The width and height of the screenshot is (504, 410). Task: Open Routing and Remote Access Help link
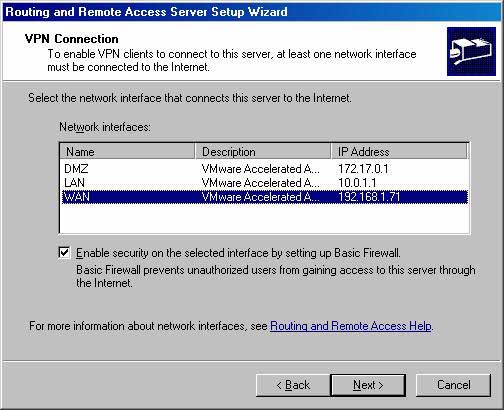(351, 326)
